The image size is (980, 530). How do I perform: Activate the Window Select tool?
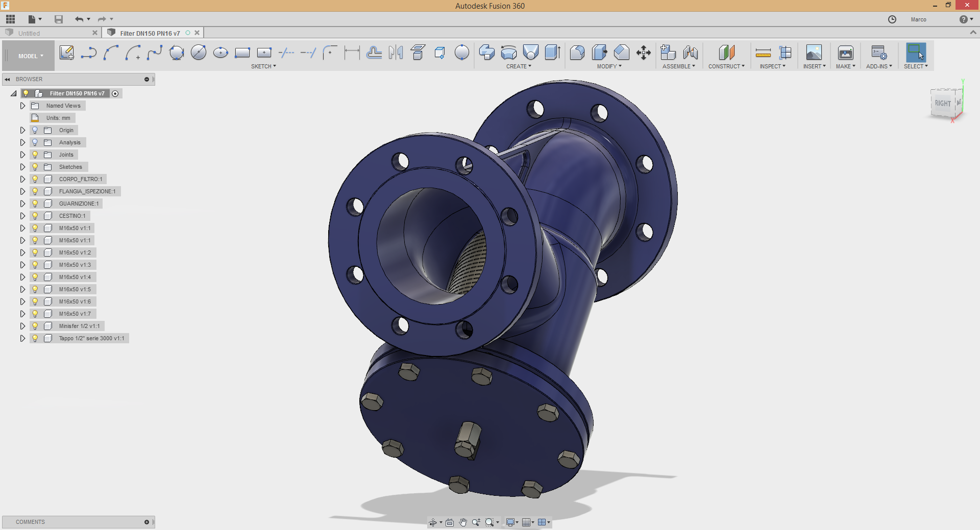click(916, 53)
